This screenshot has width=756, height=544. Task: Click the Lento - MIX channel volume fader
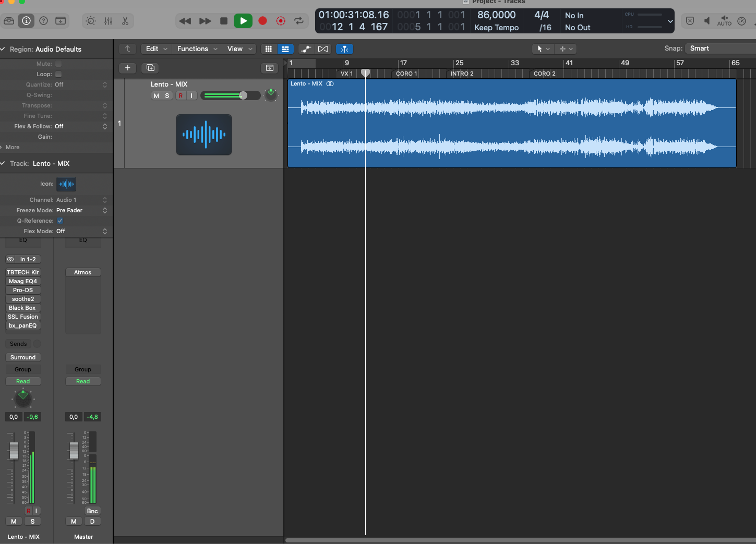click(14, 450)
